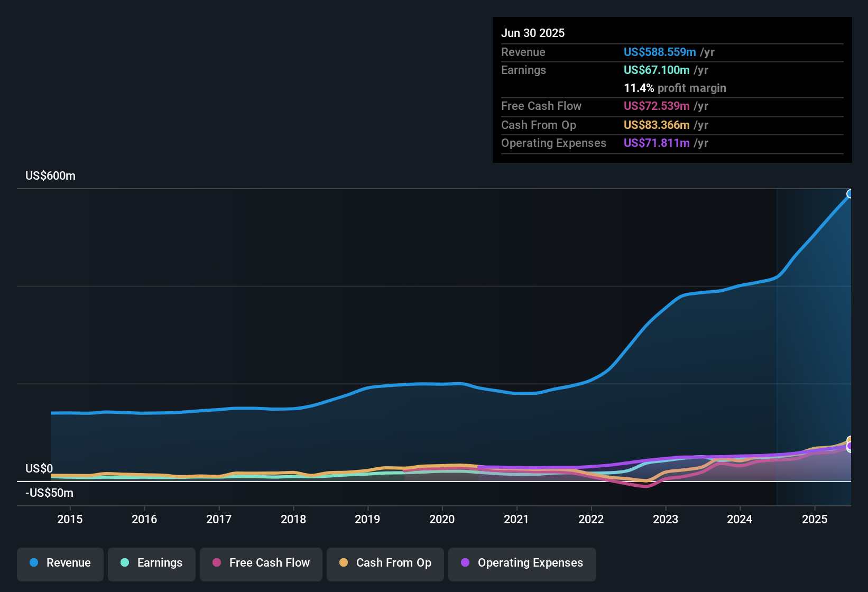Click the Cash From Op endpoint marker
868x592 pixels.
[850, 440]
